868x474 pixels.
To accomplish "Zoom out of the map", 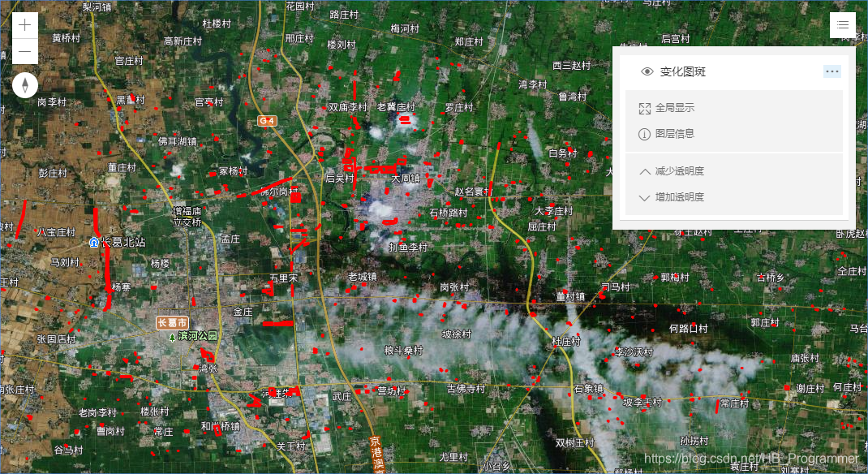I will pos(25,52).
